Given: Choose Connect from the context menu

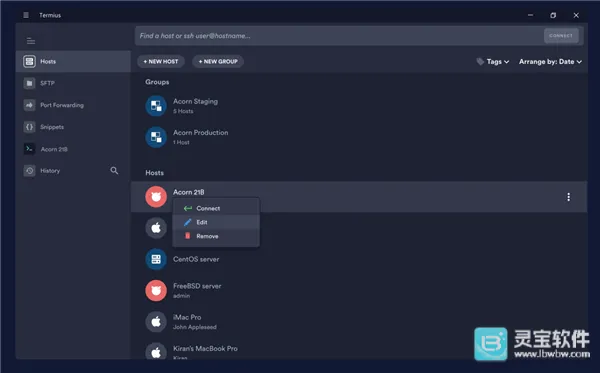Looking at the screenshot, I should click(216, 208).
